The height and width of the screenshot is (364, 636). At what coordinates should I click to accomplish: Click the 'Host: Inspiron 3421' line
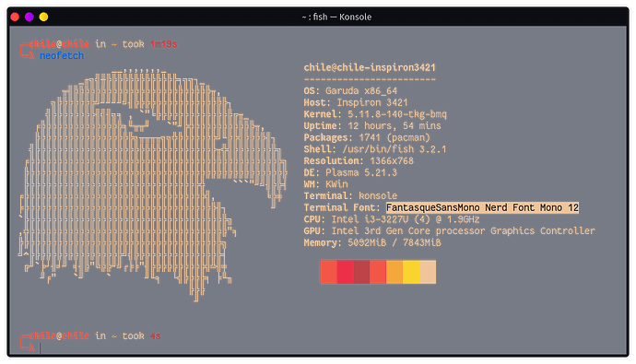point(356,102)
